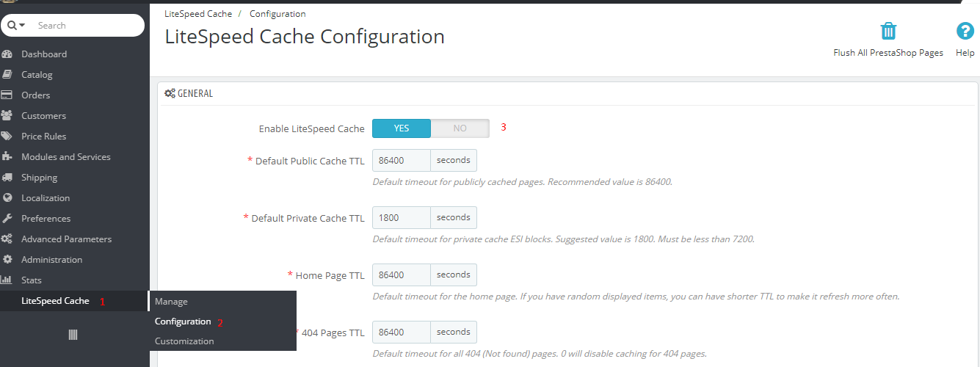Click the Help label button
Viewport: 980px width, 367px height.
coord(965,53)
